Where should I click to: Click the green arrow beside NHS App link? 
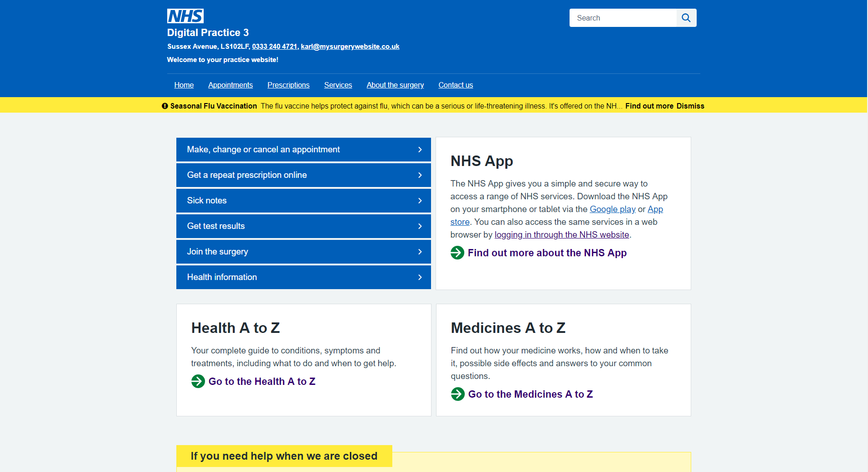click(x=457, y=253)
